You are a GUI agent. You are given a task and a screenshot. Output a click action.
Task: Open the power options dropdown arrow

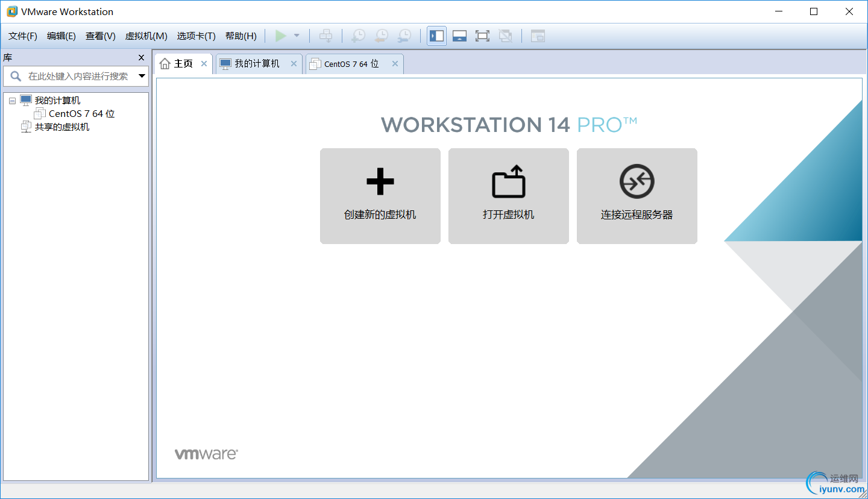pos(297,36)
